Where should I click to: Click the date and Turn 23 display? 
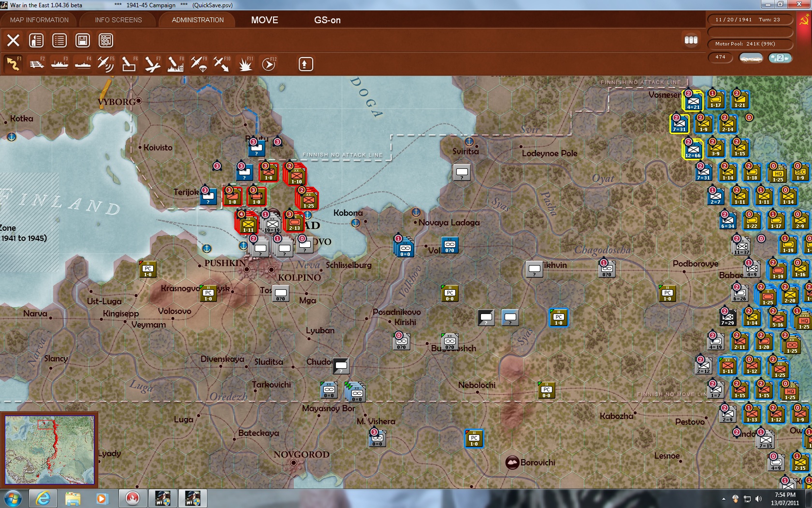point(750,19)
